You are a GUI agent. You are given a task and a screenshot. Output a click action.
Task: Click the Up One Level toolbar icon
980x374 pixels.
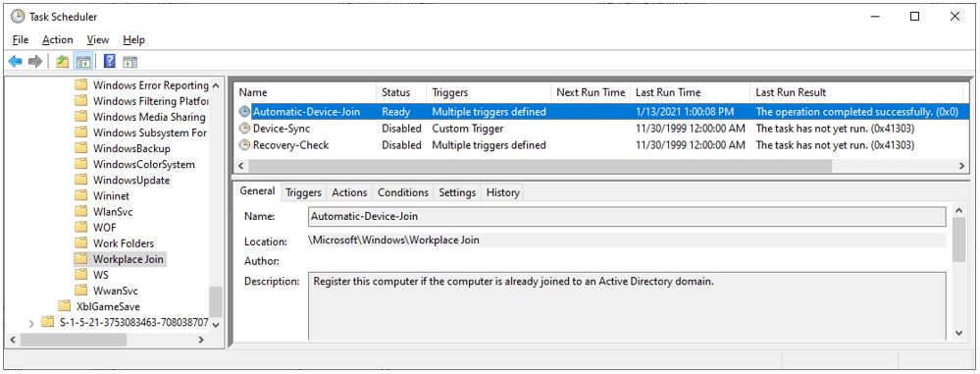[63, 61]
